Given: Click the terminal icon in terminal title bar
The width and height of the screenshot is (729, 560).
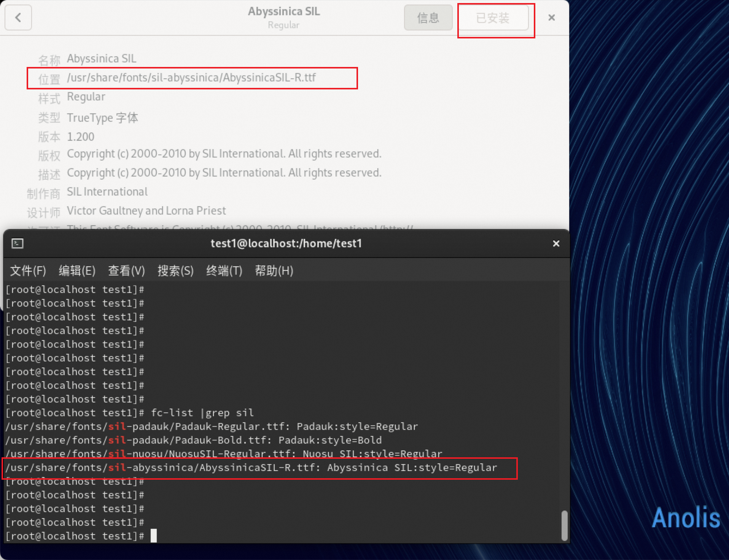Looking at the screenshot, I should coord(18,243).
